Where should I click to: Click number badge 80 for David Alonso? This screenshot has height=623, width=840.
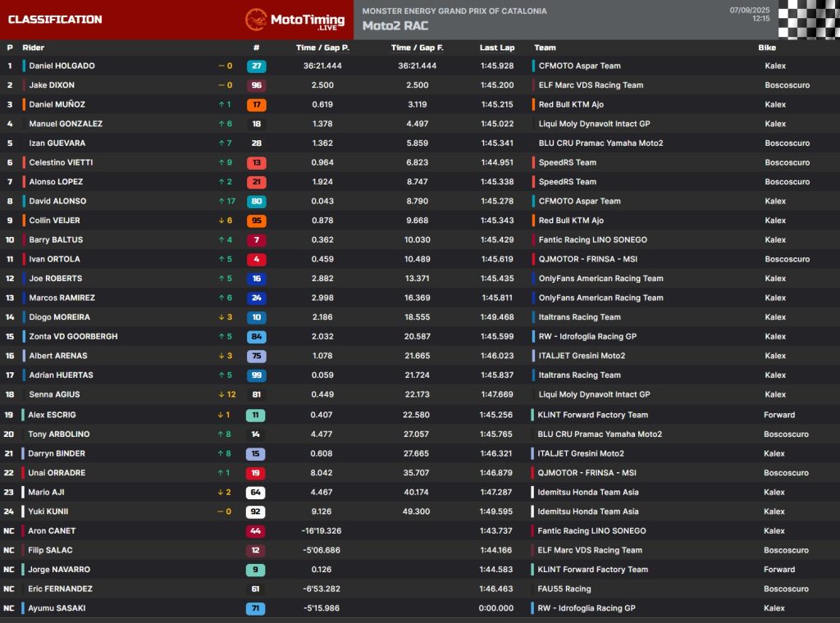click(x=257, y=201)
